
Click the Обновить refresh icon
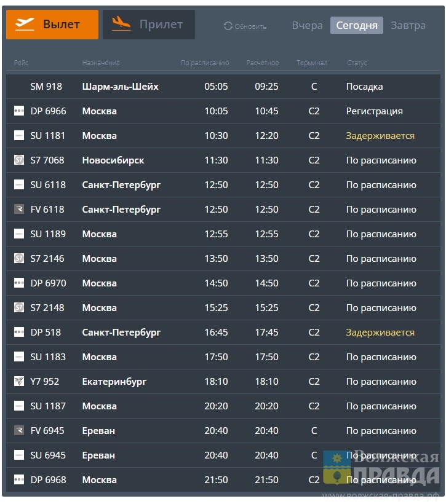228,26
